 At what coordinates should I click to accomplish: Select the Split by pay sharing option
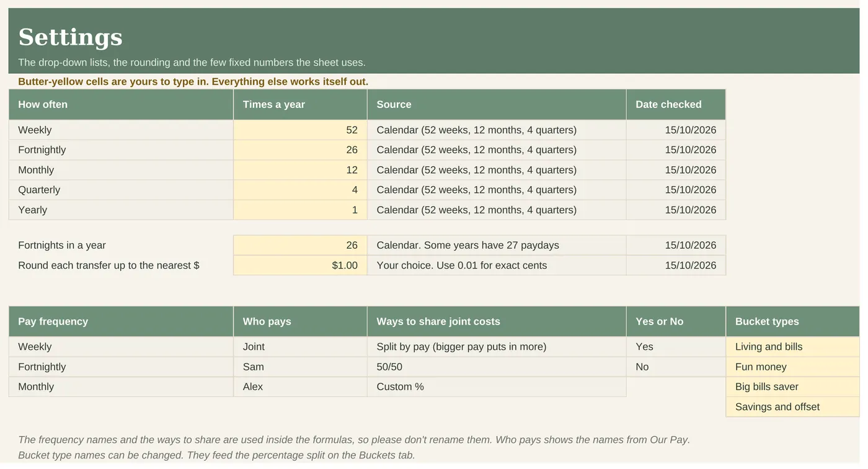497,347
